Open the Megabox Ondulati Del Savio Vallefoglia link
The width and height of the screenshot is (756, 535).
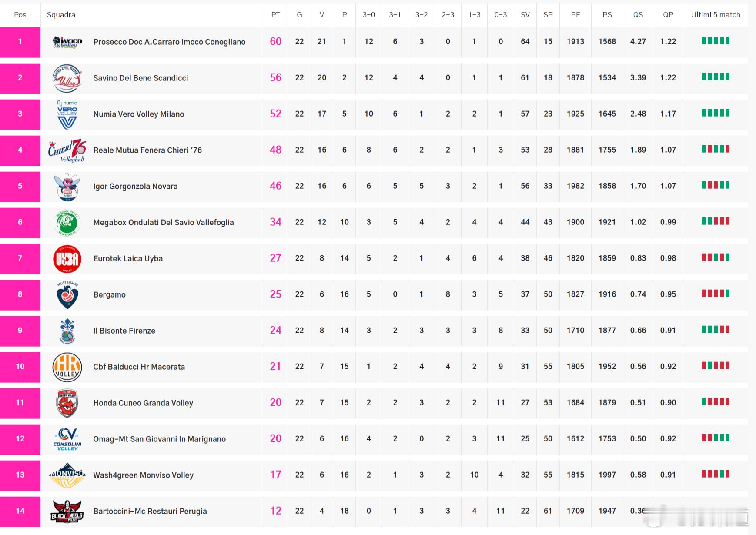point(163,223)
